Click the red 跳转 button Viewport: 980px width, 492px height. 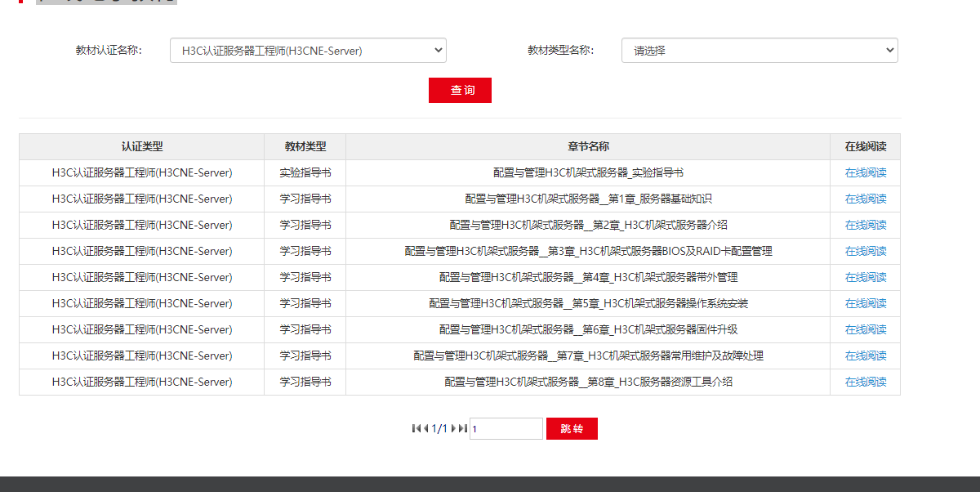pos(572,428)
